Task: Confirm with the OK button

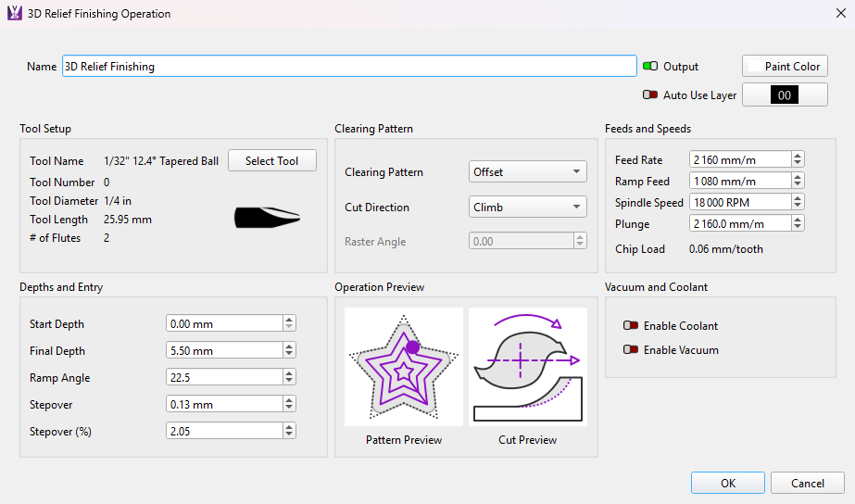Action: tap(728, 484)
